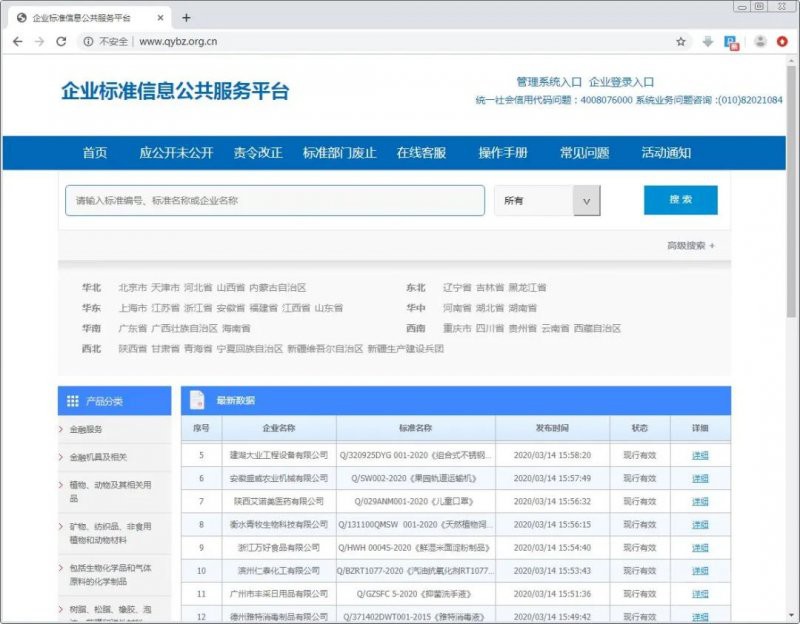Filter by 河南省 region
This screenshot has width=800, height=624.
[457, 308]
